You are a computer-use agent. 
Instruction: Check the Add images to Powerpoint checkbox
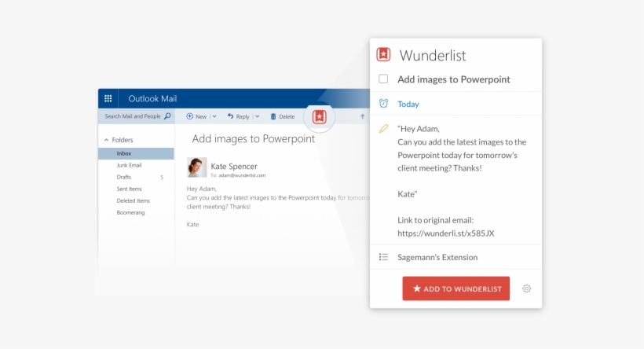pos(383,79)
